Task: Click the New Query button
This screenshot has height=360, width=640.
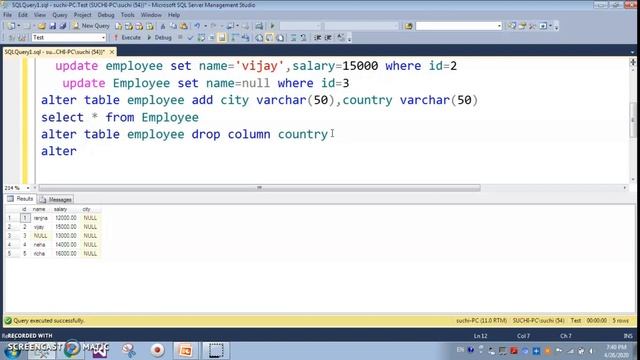Action: tap(91, 26)
